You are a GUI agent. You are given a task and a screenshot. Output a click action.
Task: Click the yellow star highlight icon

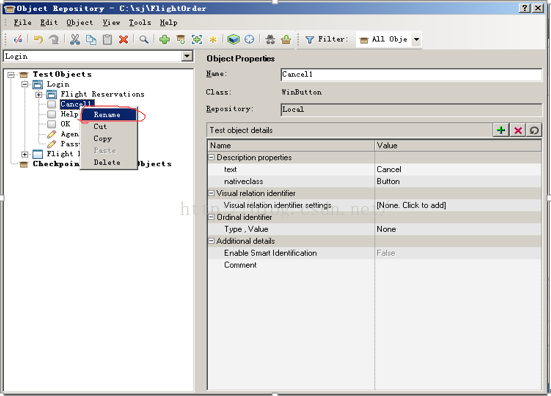tap(213, 39)
